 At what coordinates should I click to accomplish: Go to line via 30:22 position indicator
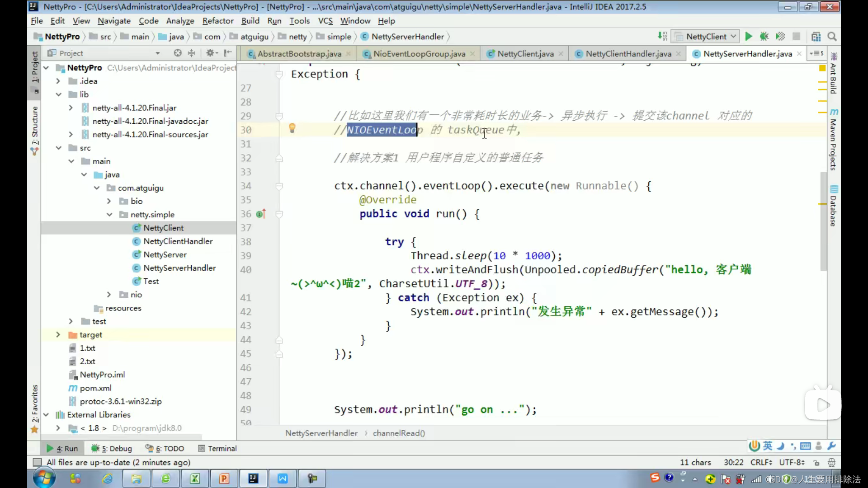[x=733, y=462]
